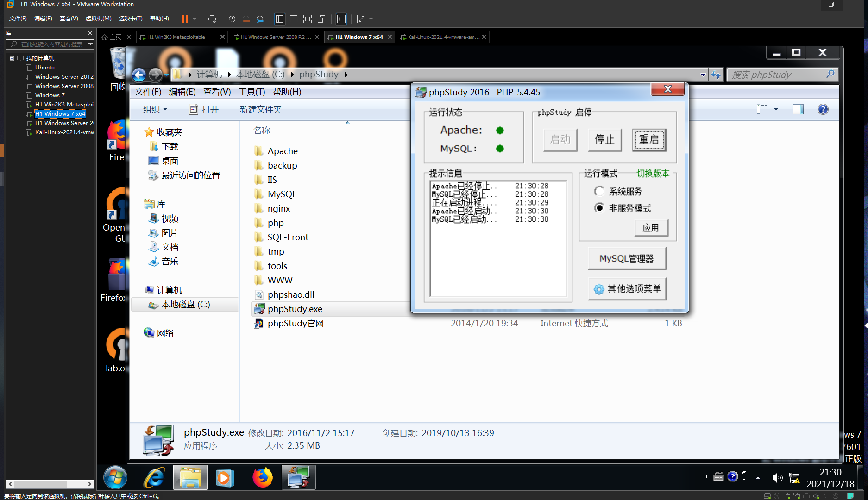
Task: Toggle the Explorer preview pane icon
Action: coord(798,109)
